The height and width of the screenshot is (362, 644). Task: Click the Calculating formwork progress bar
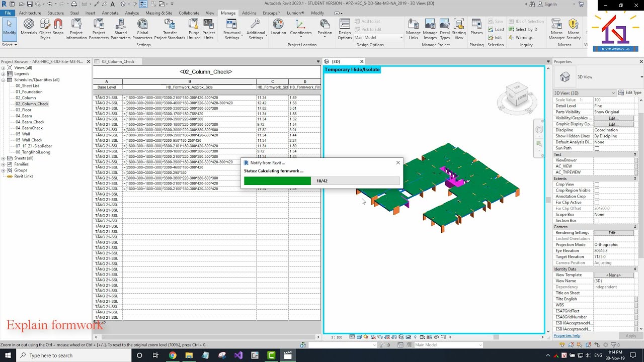[x=322, y=181]
